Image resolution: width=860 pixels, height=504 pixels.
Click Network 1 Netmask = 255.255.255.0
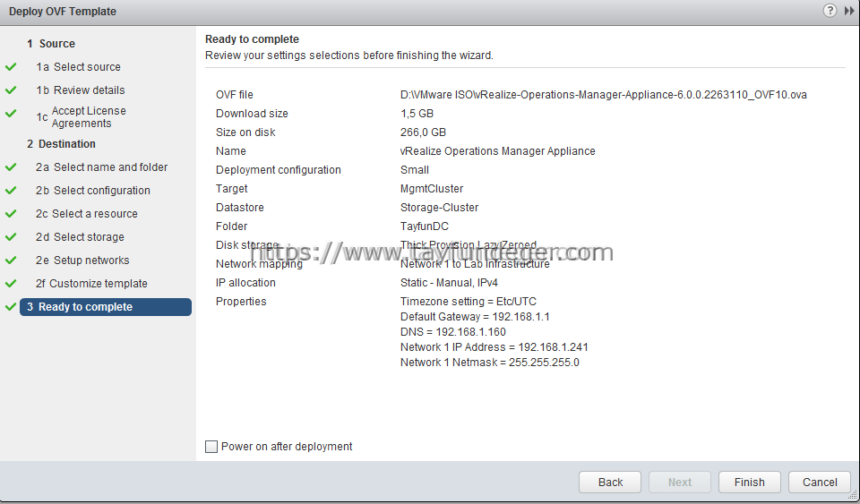490,363
